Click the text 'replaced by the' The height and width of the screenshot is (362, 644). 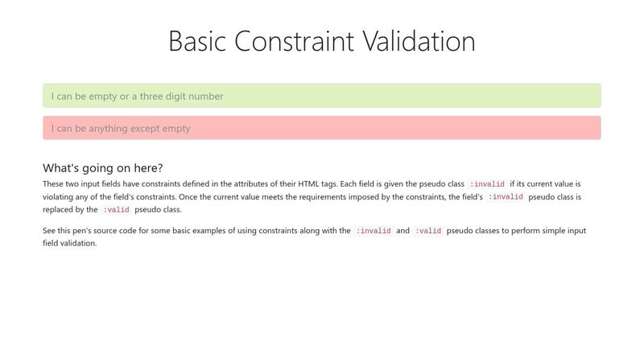[x=70, y=210]
